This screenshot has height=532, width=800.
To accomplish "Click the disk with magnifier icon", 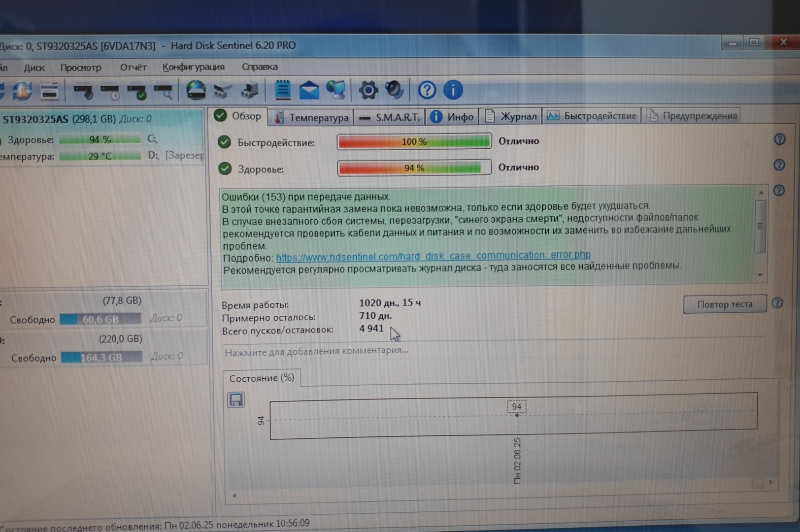I will [x=163, y=92].
